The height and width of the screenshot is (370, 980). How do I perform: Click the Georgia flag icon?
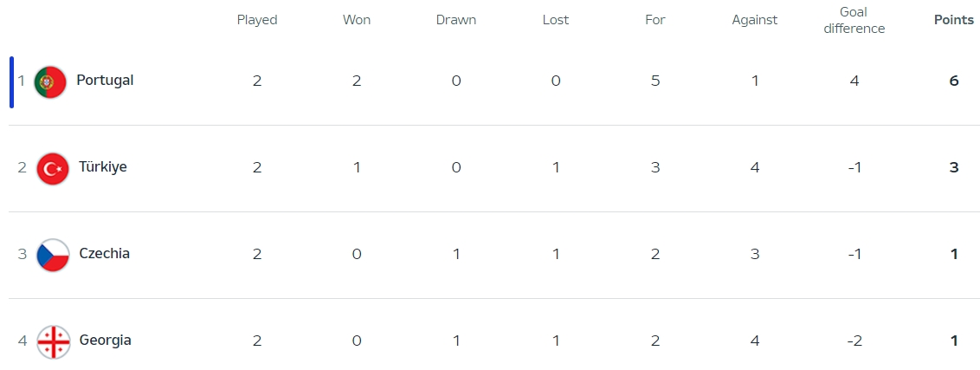click(x=53, y=341)
